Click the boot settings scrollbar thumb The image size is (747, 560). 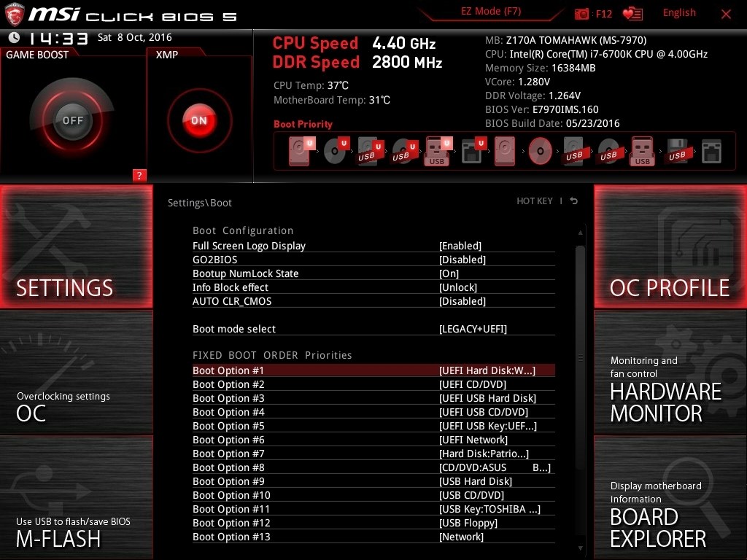point(580,357)
